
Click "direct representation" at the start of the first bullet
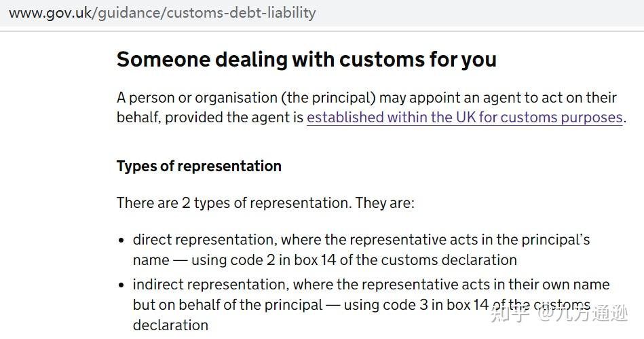click(x=202, y=240)
